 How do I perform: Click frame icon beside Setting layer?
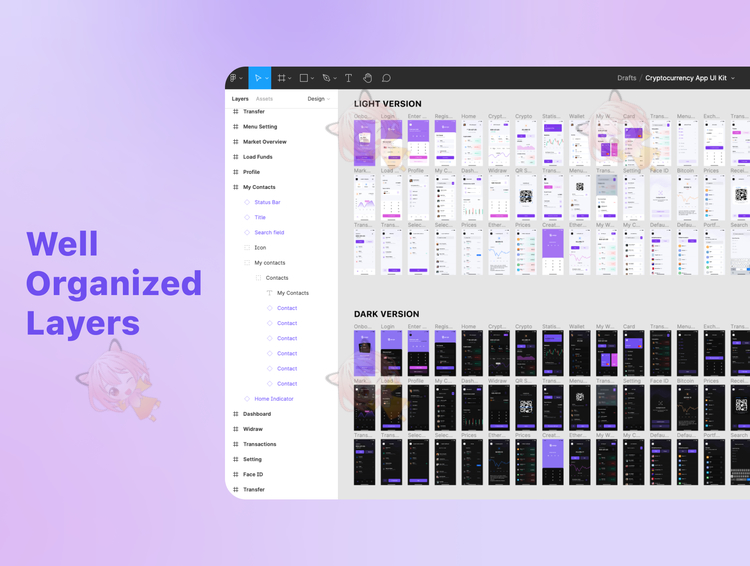[x=235, y=459]
